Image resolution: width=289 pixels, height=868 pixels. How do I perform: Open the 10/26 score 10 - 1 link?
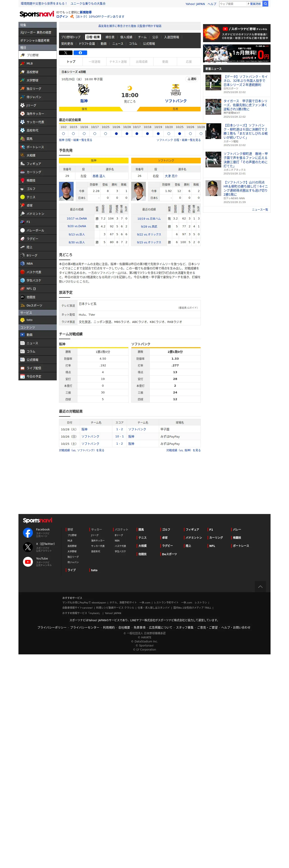click(x=120, y=436)
